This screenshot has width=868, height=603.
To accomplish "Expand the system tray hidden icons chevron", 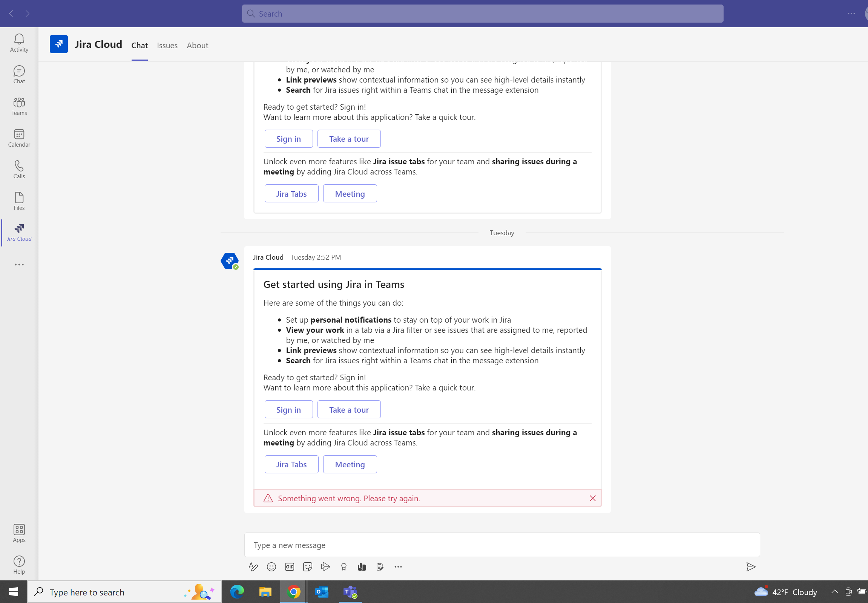I will pyautogui.click(x=834, y=592).
